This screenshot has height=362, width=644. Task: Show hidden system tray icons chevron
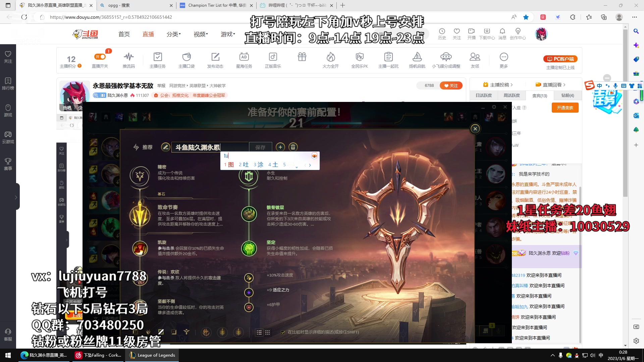(x=552, y=355)
